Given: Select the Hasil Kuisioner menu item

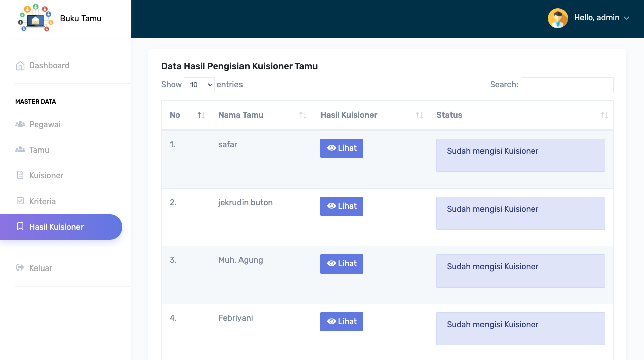Looking at the screenshot, I should 61,227.
